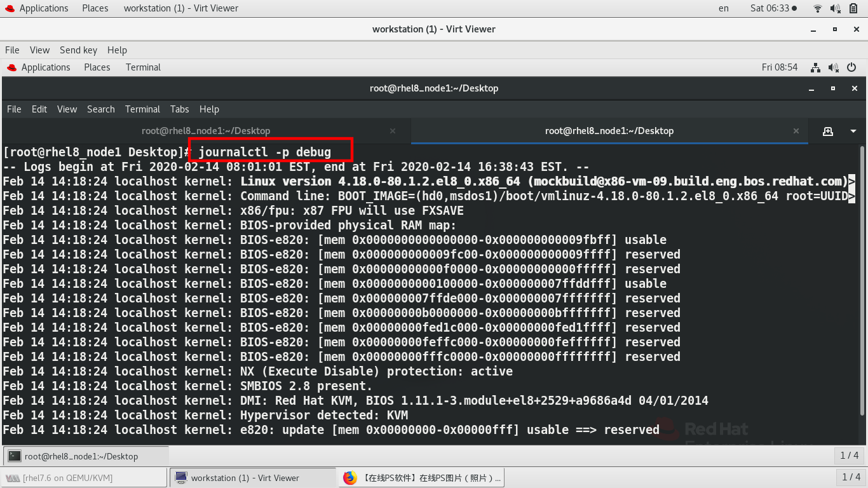Viewport: 868px width, 488px height.
Task: Close the first terminal tab
Action: click(393, 131)
